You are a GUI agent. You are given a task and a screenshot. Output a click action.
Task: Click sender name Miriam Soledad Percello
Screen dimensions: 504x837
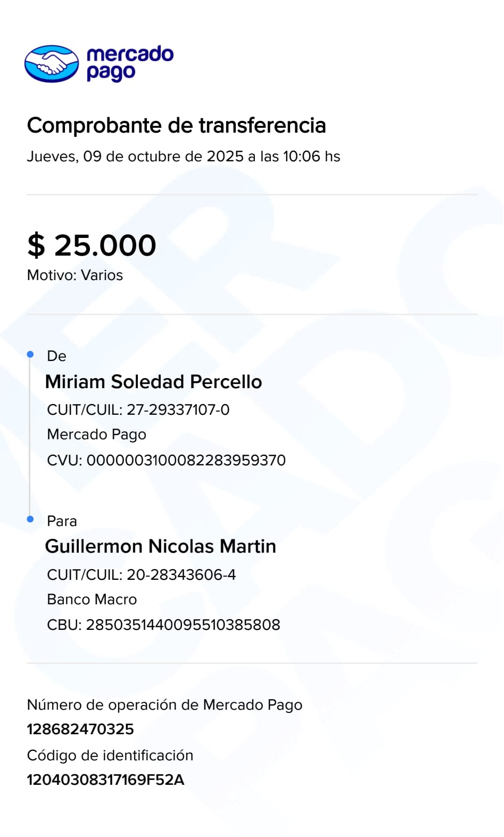pos(153,382)
